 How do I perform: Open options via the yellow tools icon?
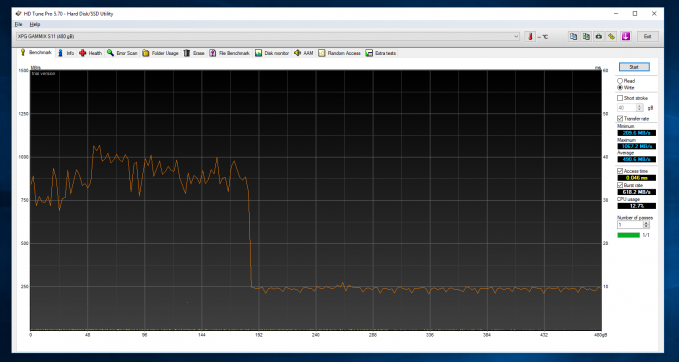pos(611,37)
